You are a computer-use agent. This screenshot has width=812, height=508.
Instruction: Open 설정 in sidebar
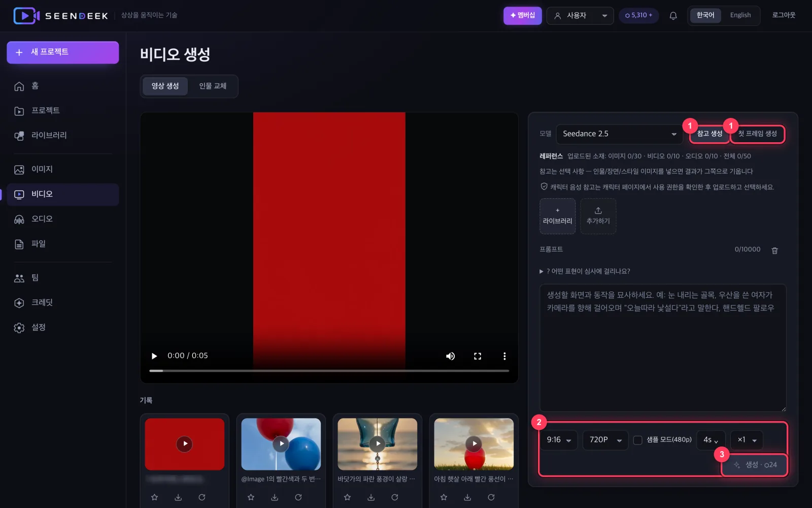coord(63,328)
